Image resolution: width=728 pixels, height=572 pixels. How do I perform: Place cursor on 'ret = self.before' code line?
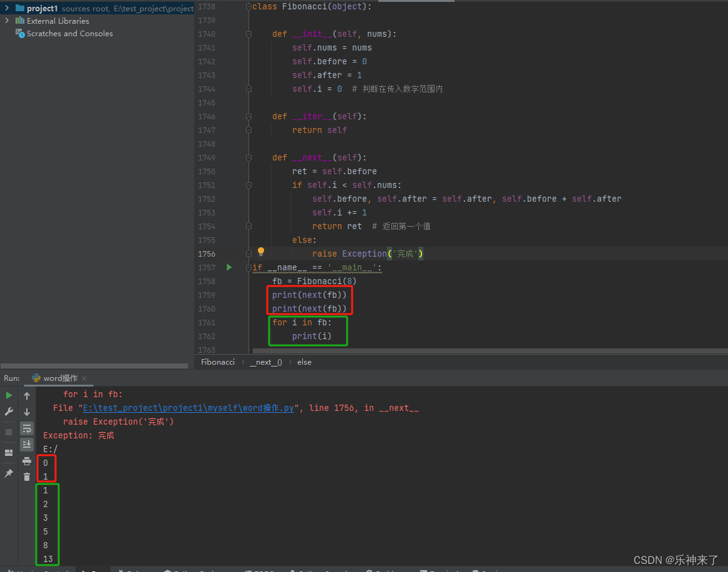pos(334,171)
